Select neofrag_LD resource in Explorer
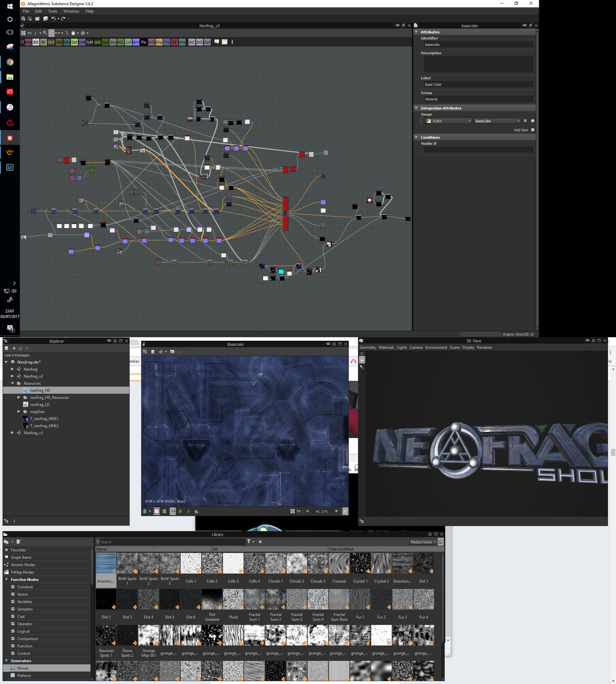616x684 pixels. [x=40, y=404]
